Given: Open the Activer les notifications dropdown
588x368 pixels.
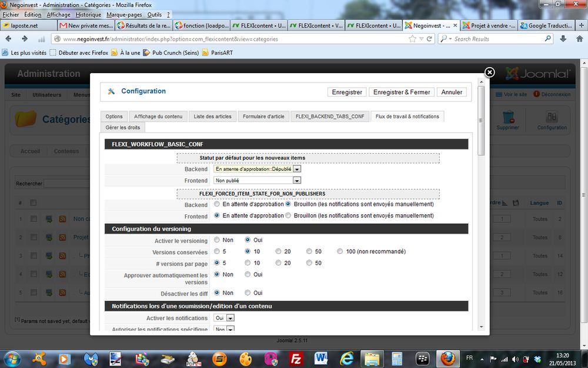Looking at the screenshot, I should (224, 318).
